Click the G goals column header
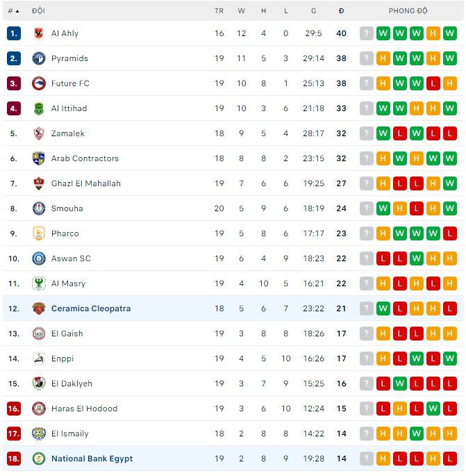Viewport: 466px width, 476px height. click(x=313, y=11)
